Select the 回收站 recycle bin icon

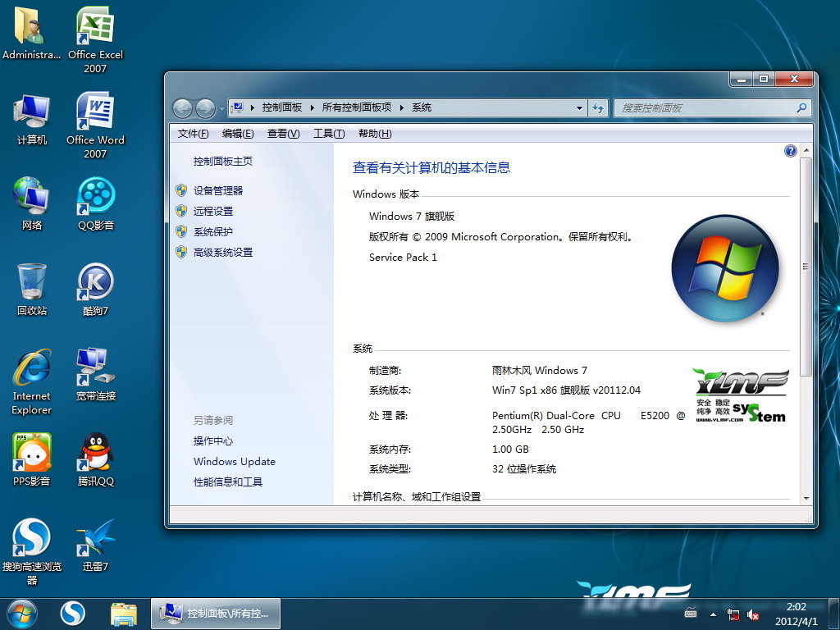[32, 290]
